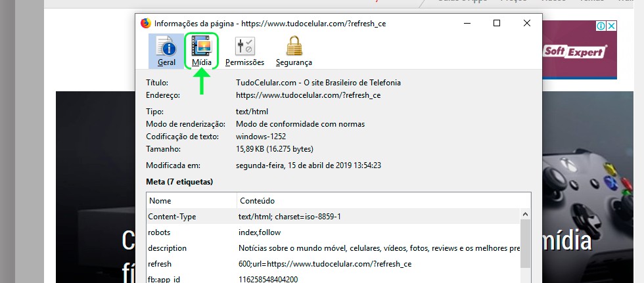
Task: Click the Soft Expert ad banner
Action: (579, 49)
